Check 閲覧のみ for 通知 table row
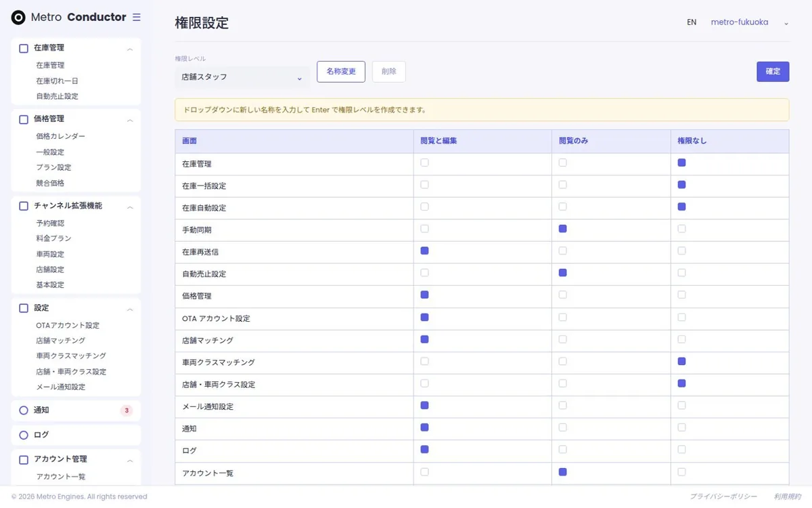Screen dimensions: 812x508 tap(562, 427)
